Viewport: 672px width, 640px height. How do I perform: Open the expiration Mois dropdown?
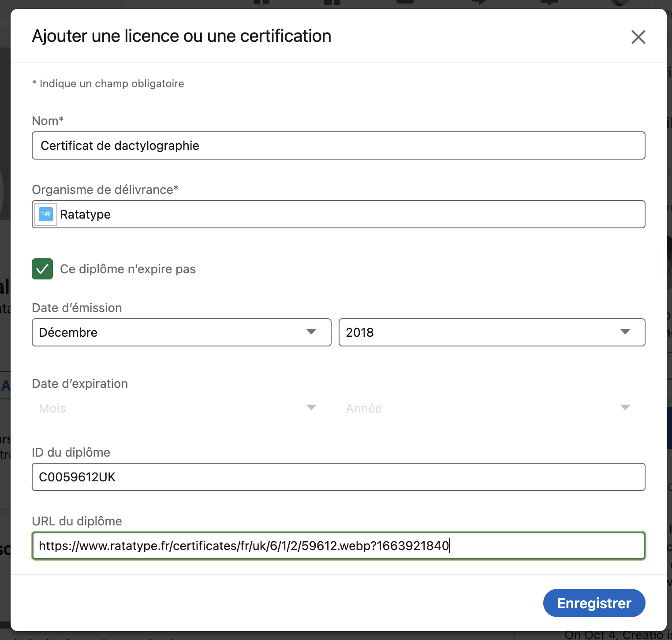click(x=181, y=408)
